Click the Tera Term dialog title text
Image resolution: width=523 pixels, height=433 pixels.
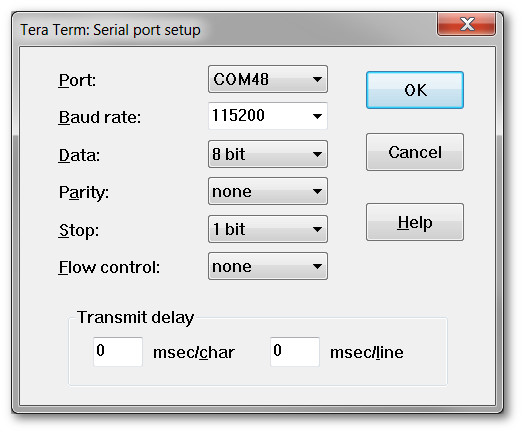110,30
